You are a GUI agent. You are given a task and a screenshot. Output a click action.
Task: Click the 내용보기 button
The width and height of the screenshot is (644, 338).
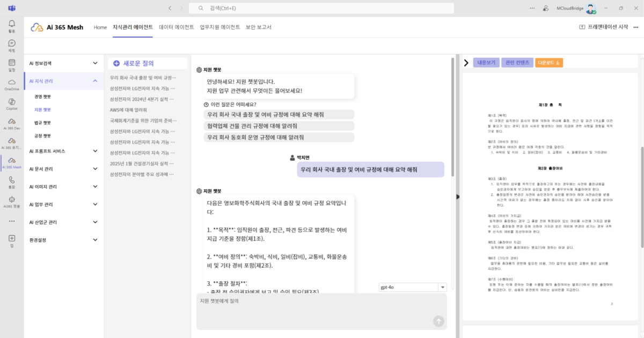click(486, 63)
